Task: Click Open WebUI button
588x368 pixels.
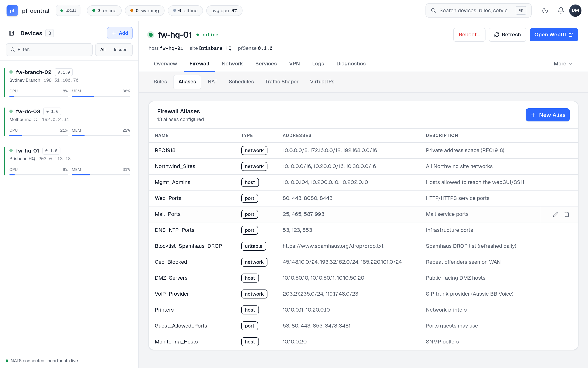Action: pos(553,35)
